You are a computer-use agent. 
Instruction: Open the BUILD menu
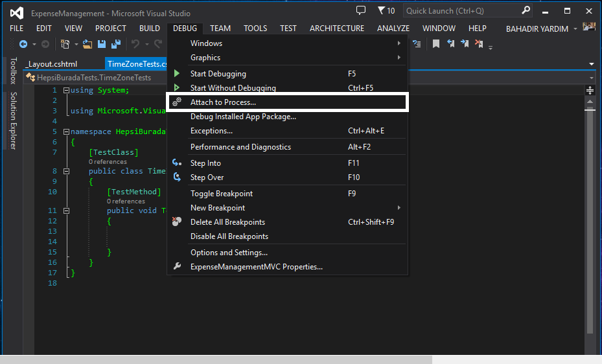click(x=149, y=28)
